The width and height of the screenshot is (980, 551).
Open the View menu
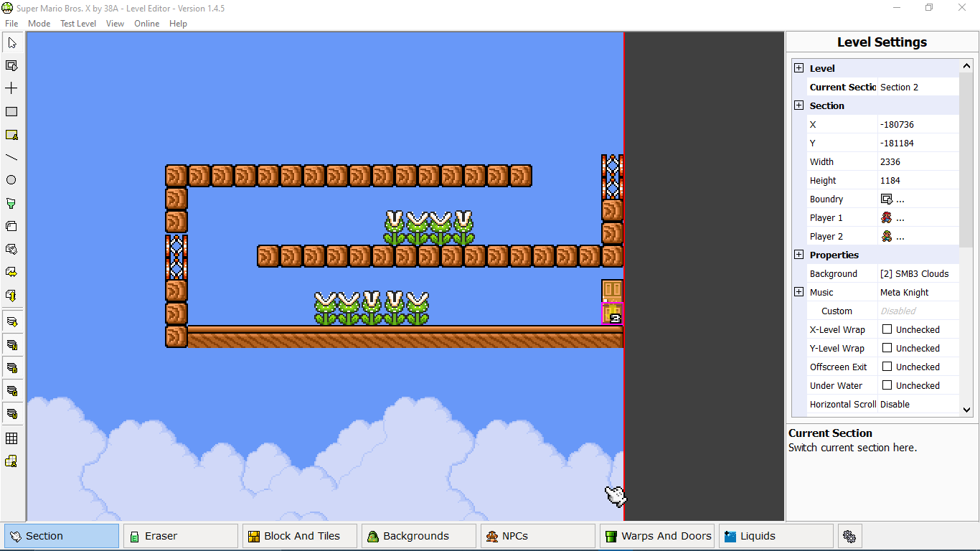pos(115,24)
